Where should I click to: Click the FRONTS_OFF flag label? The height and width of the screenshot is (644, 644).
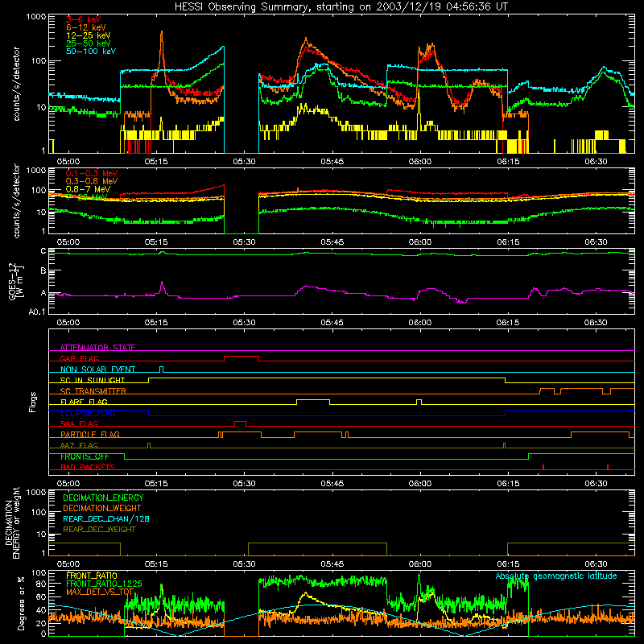tap(85, 456)
